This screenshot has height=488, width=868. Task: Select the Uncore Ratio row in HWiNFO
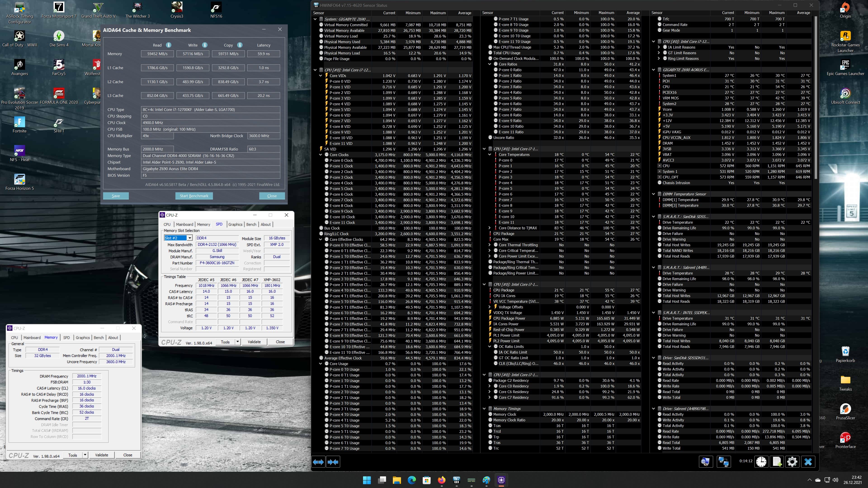564,138
